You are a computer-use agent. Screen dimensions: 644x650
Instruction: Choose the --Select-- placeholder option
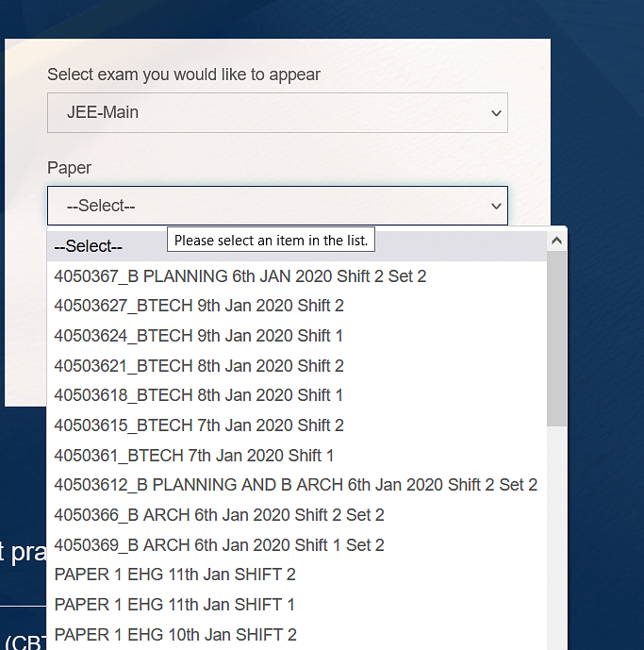[x=297, y=246]
